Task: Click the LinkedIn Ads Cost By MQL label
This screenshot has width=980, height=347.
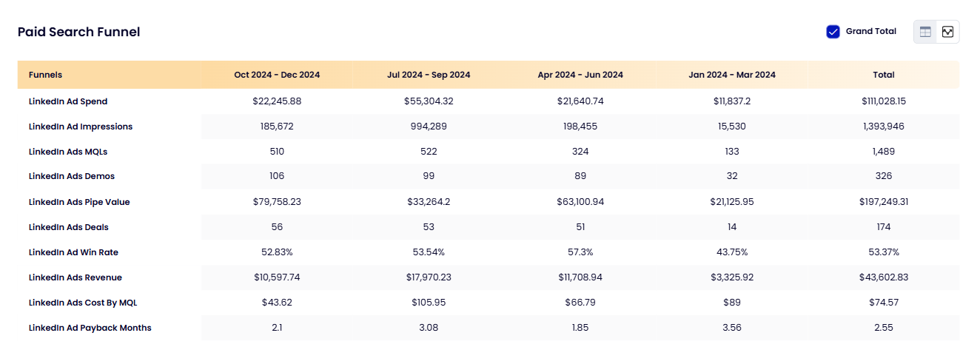Action: click(x=83, y=303)
